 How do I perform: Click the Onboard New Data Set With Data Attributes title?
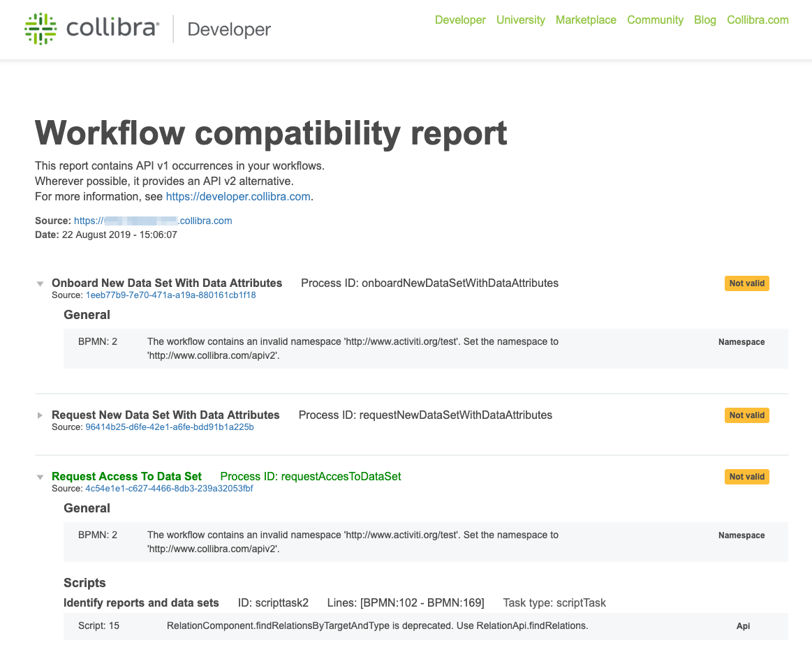[167, 283]
